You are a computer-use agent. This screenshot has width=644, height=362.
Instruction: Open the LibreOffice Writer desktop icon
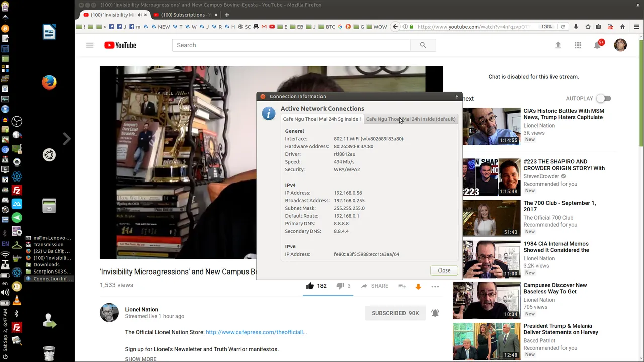tap(49, 32)
